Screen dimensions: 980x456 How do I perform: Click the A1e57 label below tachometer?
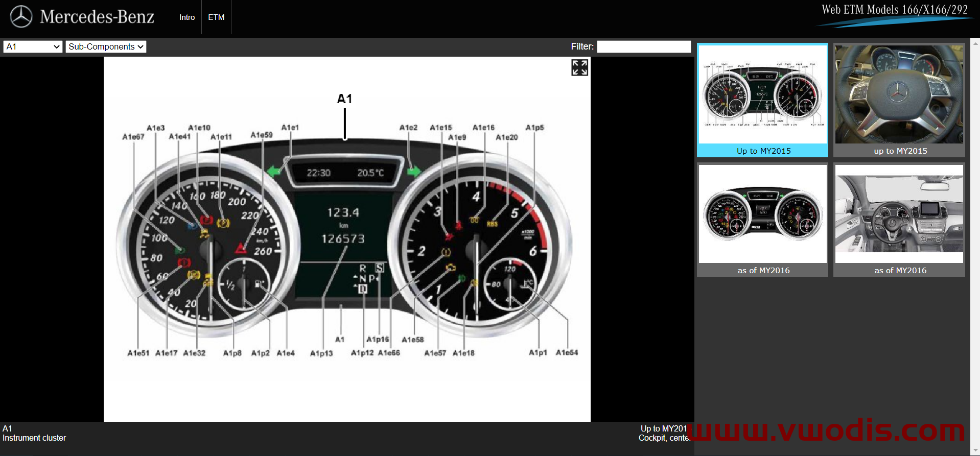click(435, 352)
